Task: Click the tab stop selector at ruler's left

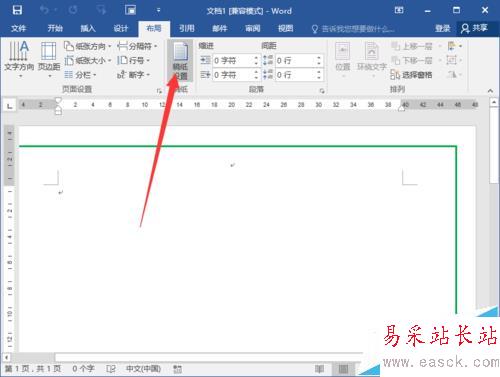Action: 9,106
